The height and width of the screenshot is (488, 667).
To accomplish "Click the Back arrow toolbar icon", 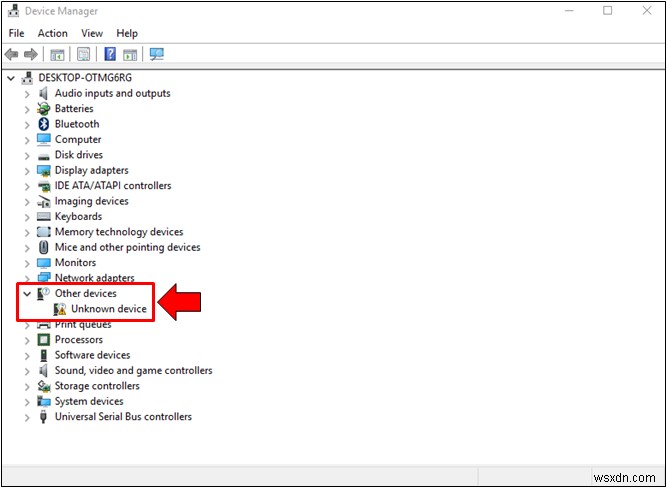I will tap(11, 54).
